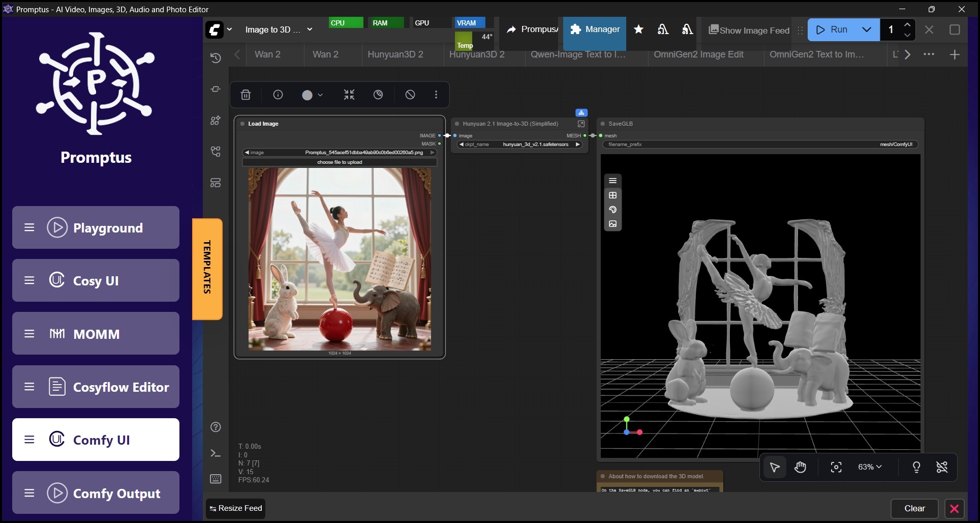Open help with the question mark icon
Viewport: 980px width, 523px height.
(216, 427)
